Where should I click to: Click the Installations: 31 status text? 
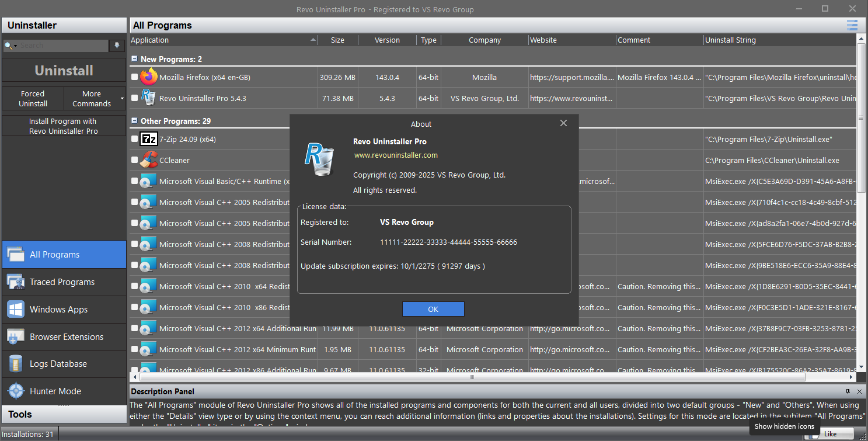tap(29, 434)
